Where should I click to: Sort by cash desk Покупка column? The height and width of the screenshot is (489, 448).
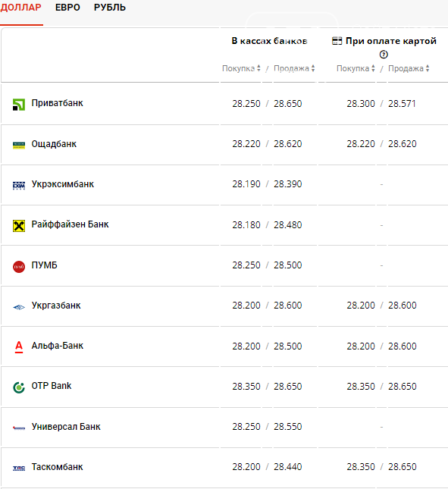pos(241,68)
